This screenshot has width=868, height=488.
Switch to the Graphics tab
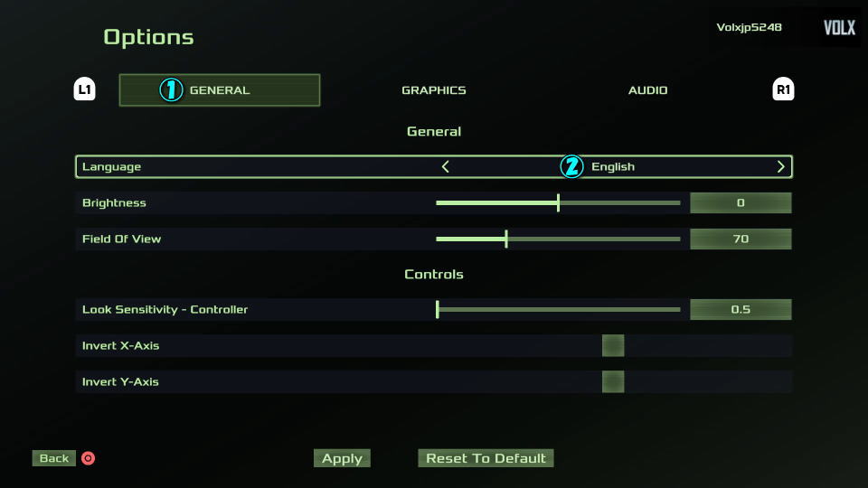tap(434, 90)
